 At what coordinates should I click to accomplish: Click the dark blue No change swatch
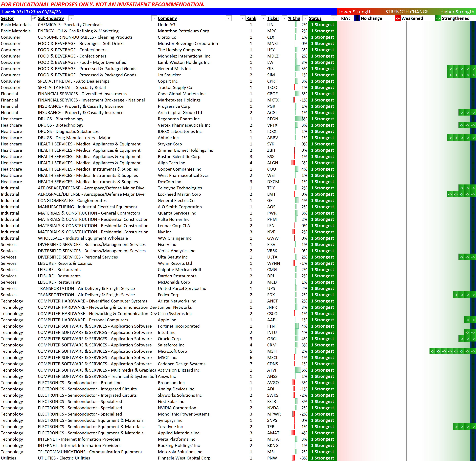(357, 19)
